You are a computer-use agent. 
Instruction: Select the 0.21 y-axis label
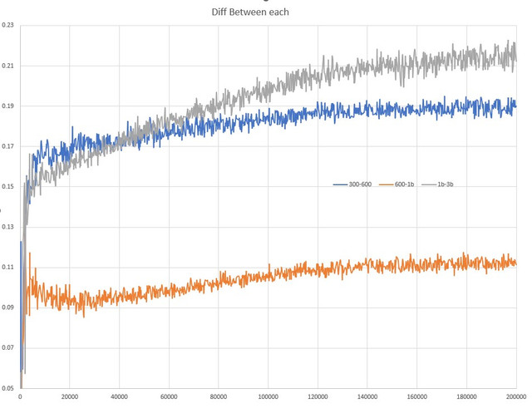(7, 66)
